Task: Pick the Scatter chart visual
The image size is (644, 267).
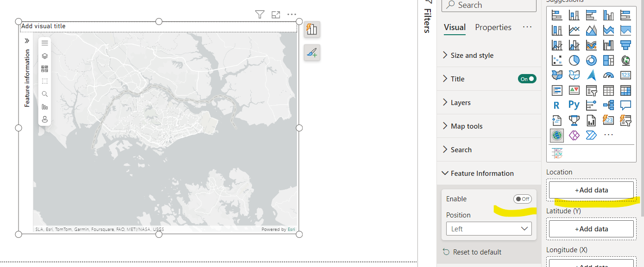Action: tap(557, 61)
